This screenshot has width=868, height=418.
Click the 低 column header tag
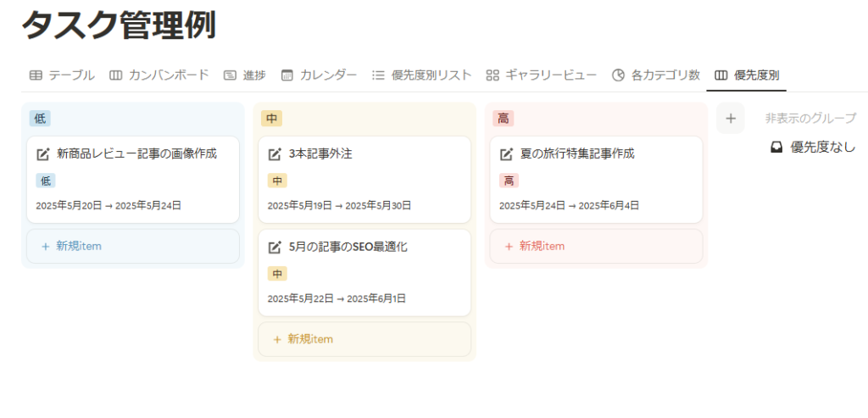pos(40,118)
